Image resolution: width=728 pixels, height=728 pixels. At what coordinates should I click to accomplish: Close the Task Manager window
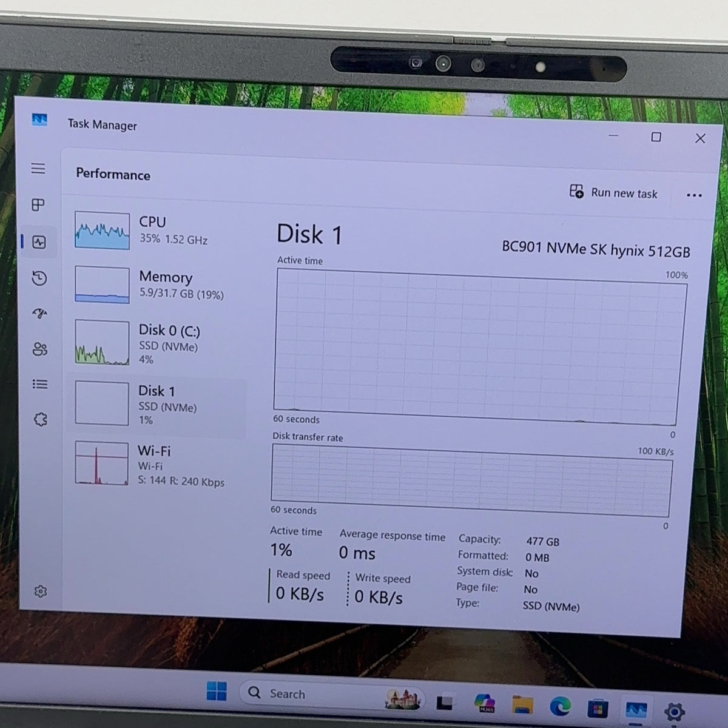pyautogui.click(x=700, y=138)
